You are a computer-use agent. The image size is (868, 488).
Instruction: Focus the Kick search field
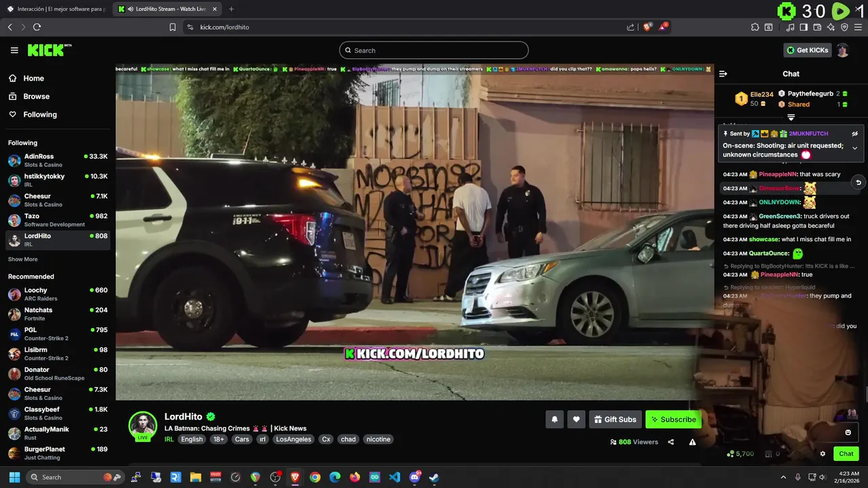tap(434, 50)
